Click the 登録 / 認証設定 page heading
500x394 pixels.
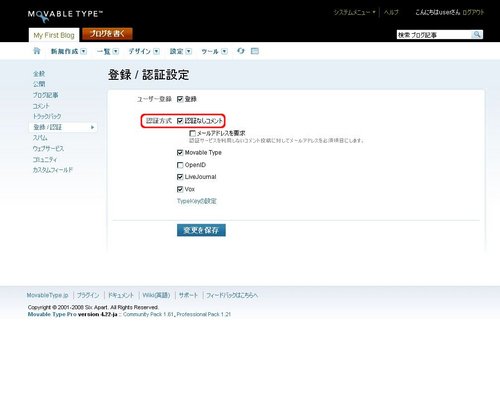click(148, 75)
